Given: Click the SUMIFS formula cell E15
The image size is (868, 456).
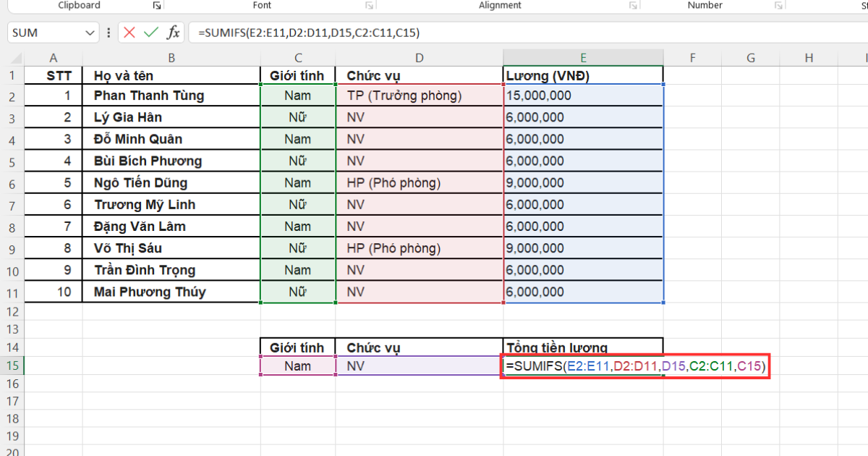Looking at the screenshot, I should point(635,366).
